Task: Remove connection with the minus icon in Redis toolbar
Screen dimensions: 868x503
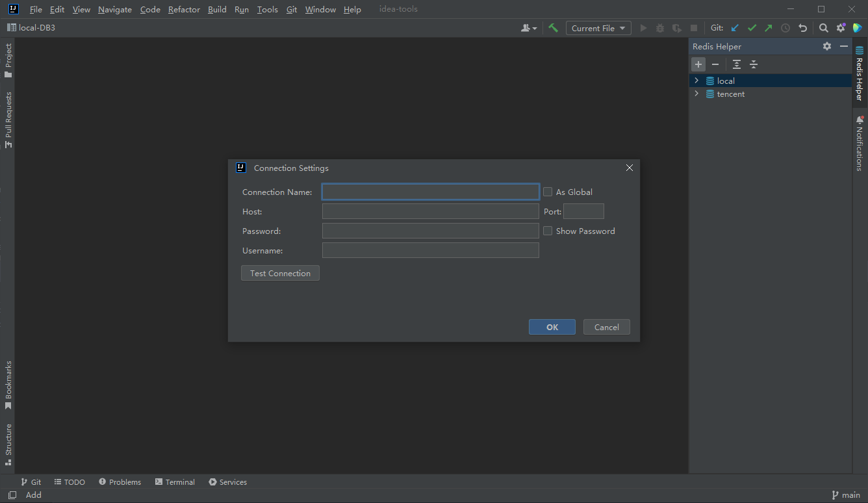Action: [x=715, y=64]
